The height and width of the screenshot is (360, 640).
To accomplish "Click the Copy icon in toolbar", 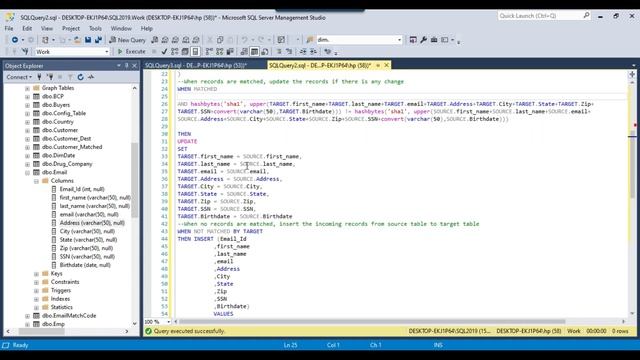I will [220, 40].
